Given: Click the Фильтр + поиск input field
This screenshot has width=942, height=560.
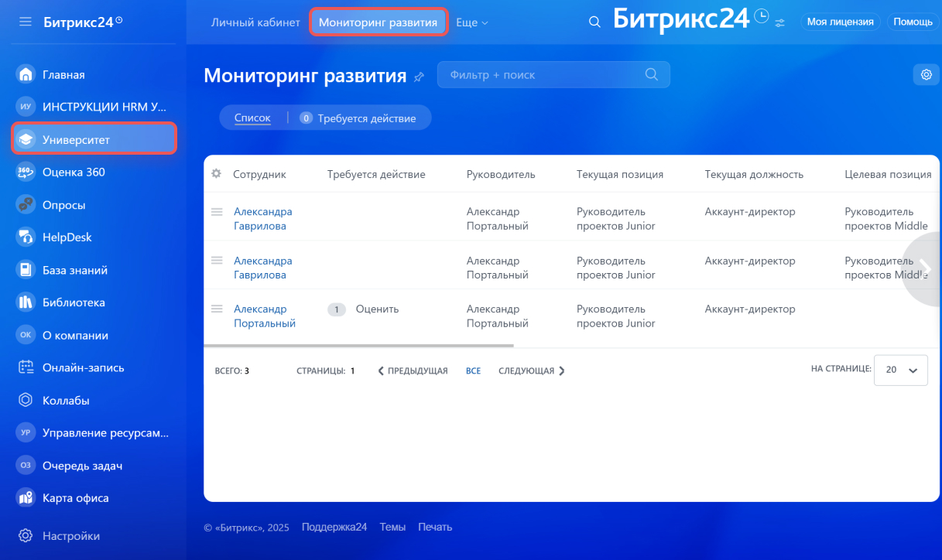Looking at the screenshot, I should coord(542,74).
